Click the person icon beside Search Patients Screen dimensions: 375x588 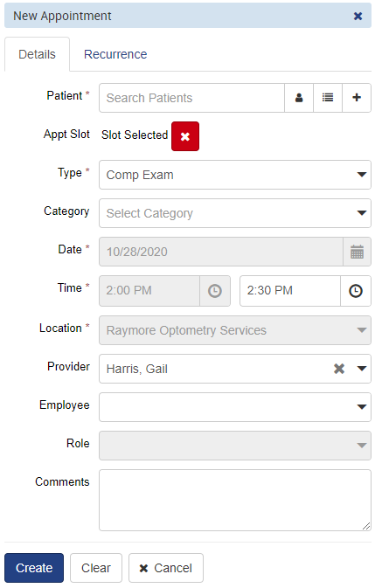pos(299,98)
